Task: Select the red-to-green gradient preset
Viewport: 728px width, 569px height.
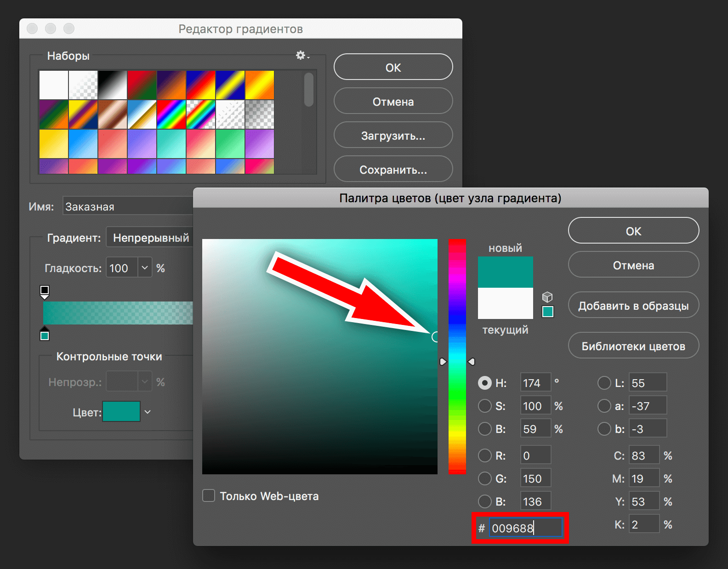Action: [142, 85]
